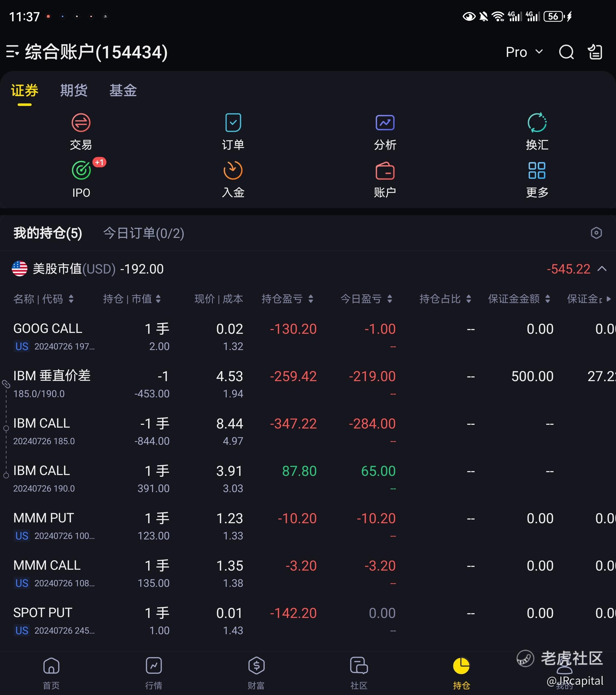Switch to 今日订单(0/2) tab
616x695 pixels.
[x=143, y=233]
